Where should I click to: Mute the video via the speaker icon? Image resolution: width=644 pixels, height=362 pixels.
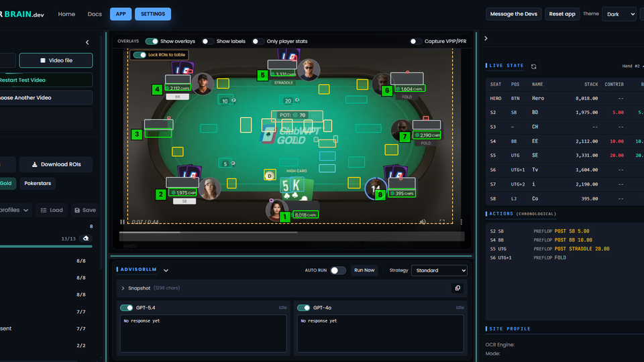pyautogui.click(x=423, y=222)
